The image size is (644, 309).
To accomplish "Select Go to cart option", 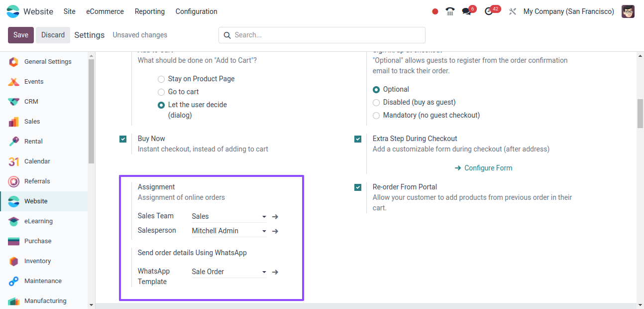I will 161,92.
